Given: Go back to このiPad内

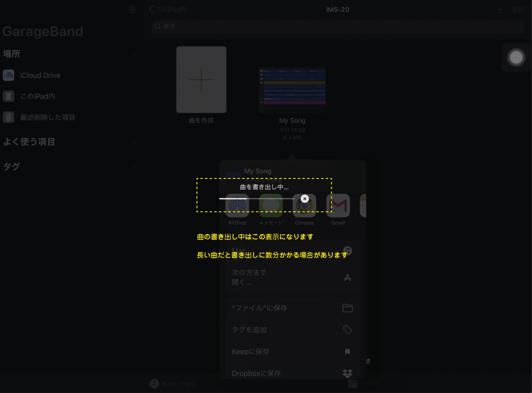Looking at the screenshot, I should pos(168,10).
